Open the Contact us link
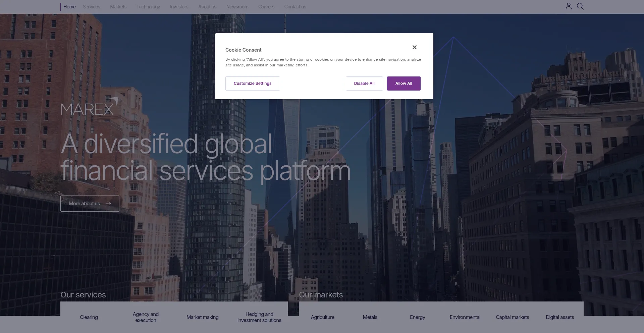The width and height of the screenshot is (644, 333). click(x=295, y=7)
